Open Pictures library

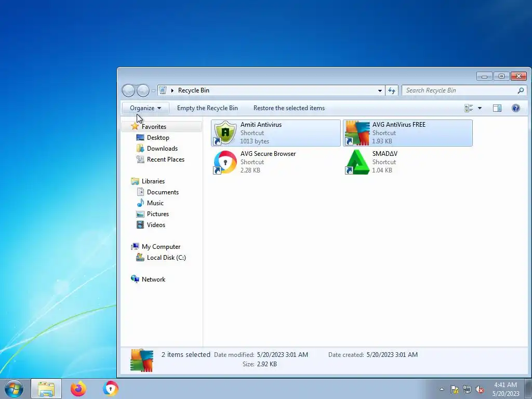pos(158,214)
